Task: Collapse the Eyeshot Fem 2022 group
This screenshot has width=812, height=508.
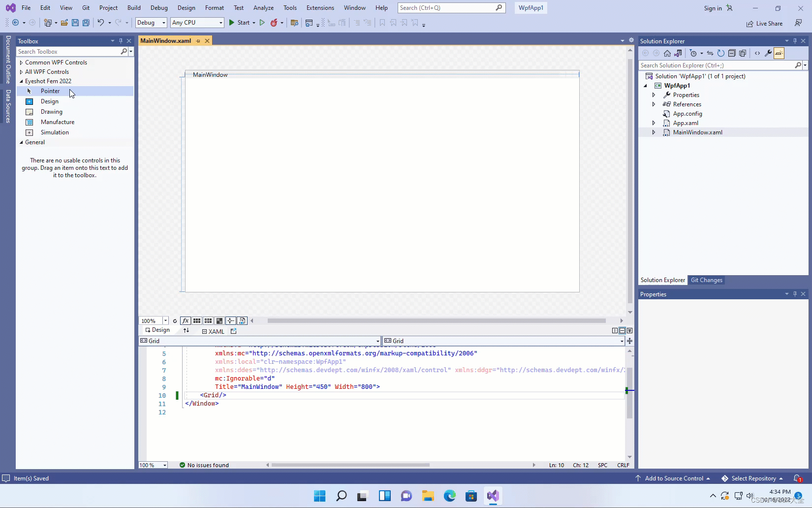Action: 20,81
